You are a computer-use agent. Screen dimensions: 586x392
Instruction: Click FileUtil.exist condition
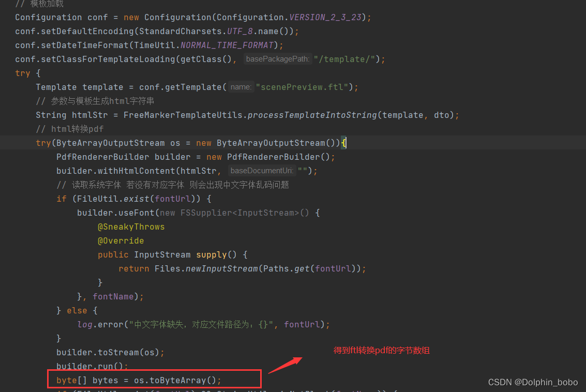(x=139, y=199)
